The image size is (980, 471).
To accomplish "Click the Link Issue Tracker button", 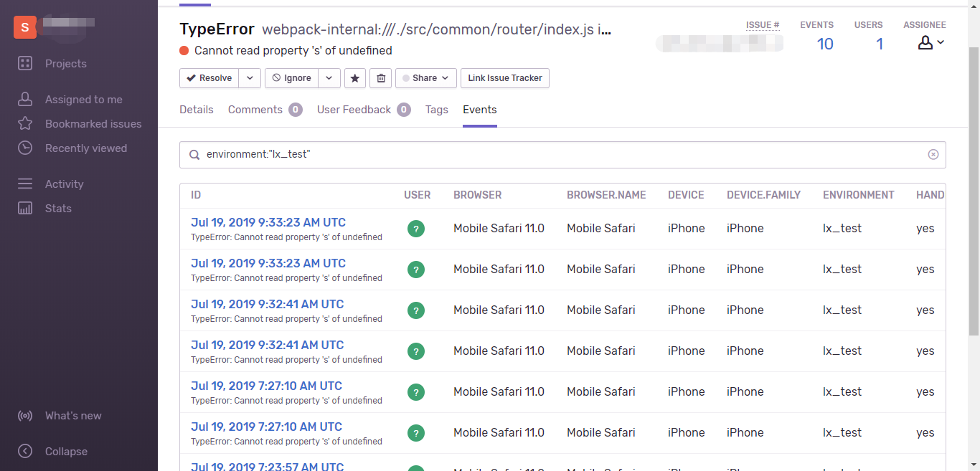I will [505, 78].
